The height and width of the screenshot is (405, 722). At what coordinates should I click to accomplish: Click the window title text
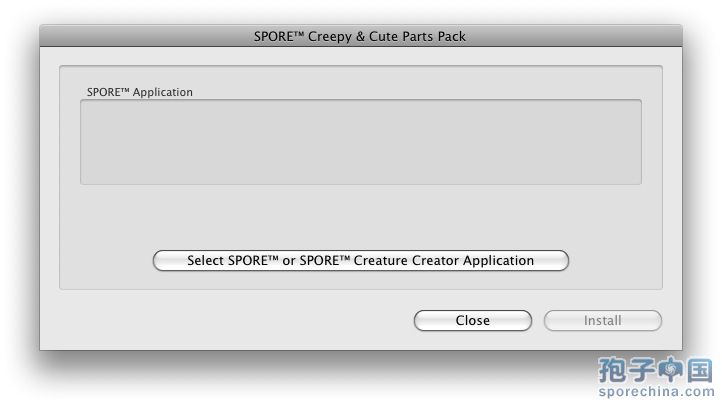click(x=360, y=37)
